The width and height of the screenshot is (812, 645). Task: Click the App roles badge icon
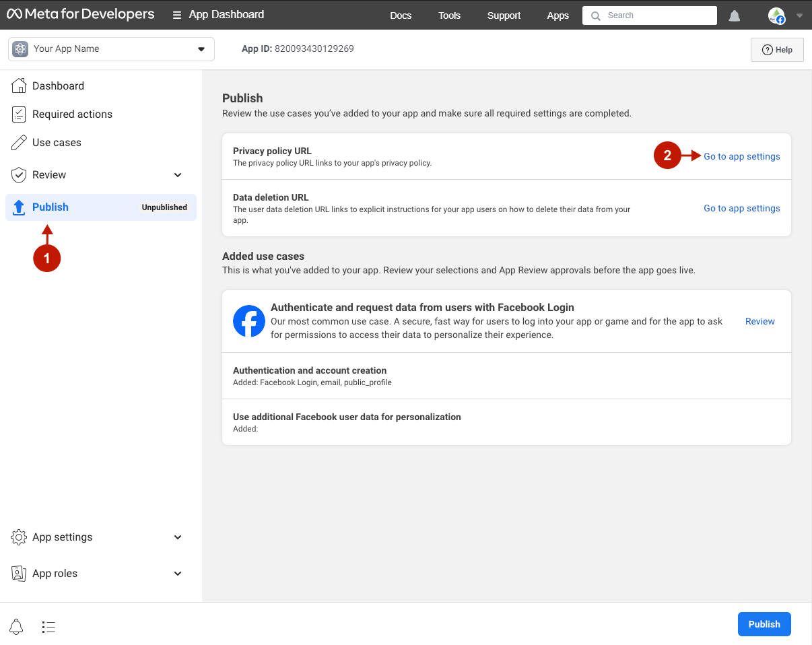pos(19,573)
